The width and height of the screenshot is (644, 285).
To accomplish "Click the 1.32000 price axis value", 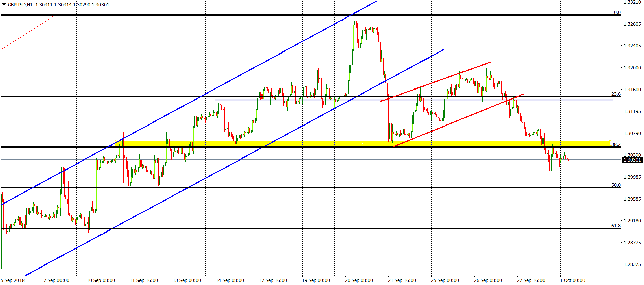I will (x=632, y=68).
